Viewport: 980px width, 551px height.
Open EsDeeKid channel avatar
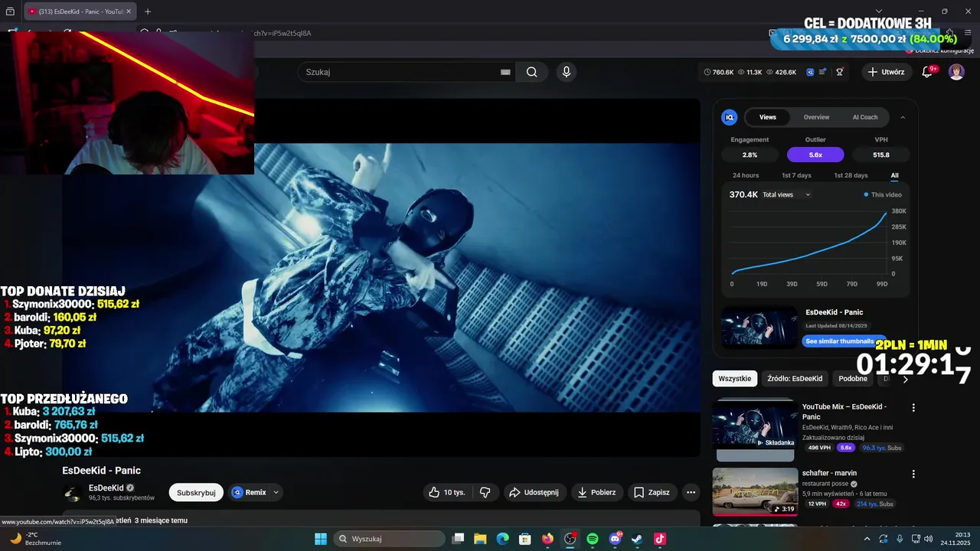pyautogui.click(x=73, y=493)
